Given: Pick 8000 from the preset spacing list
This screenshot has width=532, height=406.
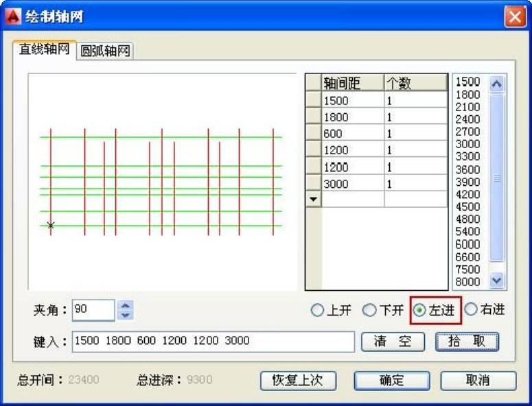Looking at the screenshot, I should click(x=467, y=282).
